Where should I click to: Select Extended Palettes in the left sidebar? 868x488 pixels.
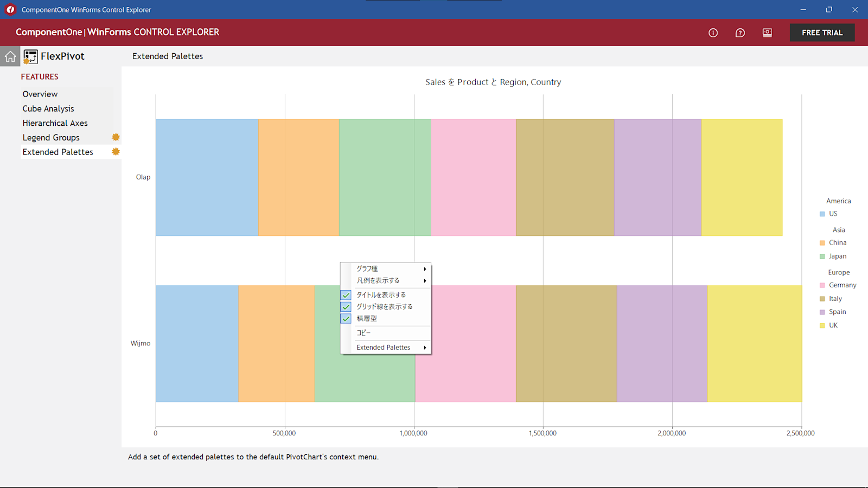click(x=58, y=152)
